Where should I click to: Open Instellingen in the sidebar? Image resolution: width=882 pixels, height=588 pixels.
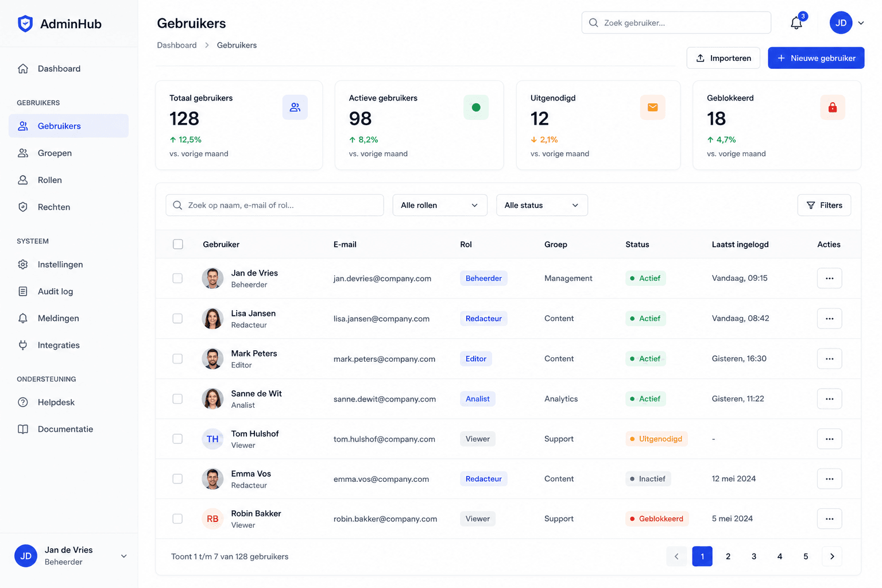[x=68, y=264]
